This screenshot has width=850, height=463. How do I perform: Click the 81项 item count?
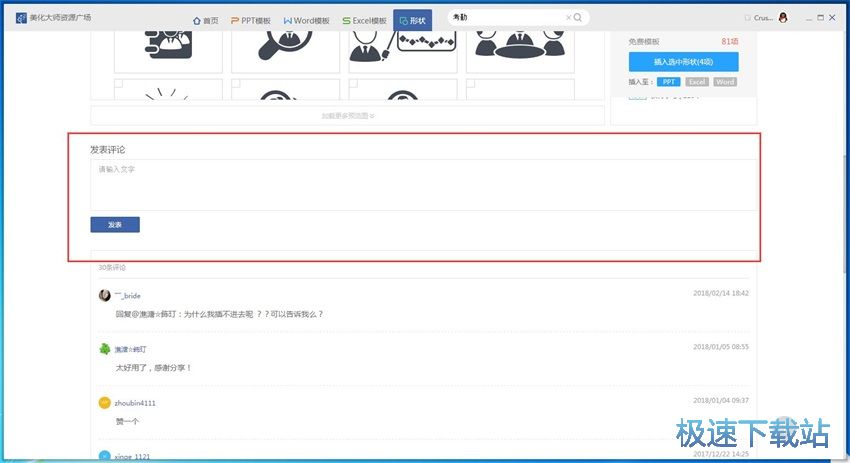[x=730, y=41]
